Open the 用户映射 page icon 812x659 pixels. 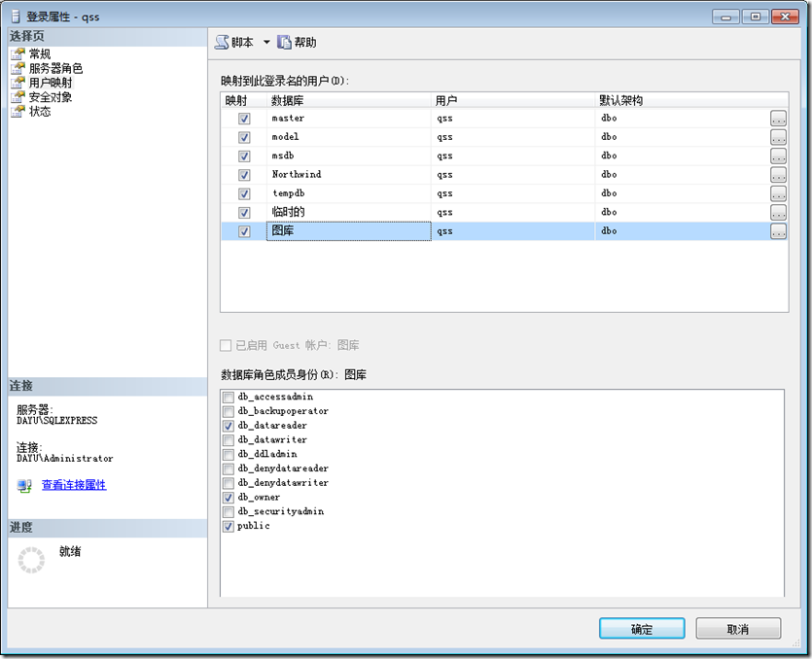pyautogui.click(x=17, y=84)
